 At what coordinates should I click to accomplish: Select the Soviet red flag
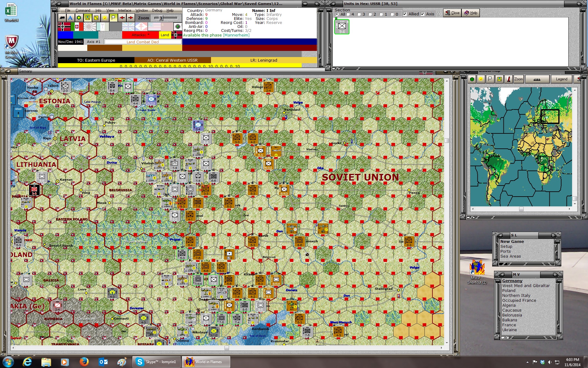pyautogui.click(x=167, y=27)
